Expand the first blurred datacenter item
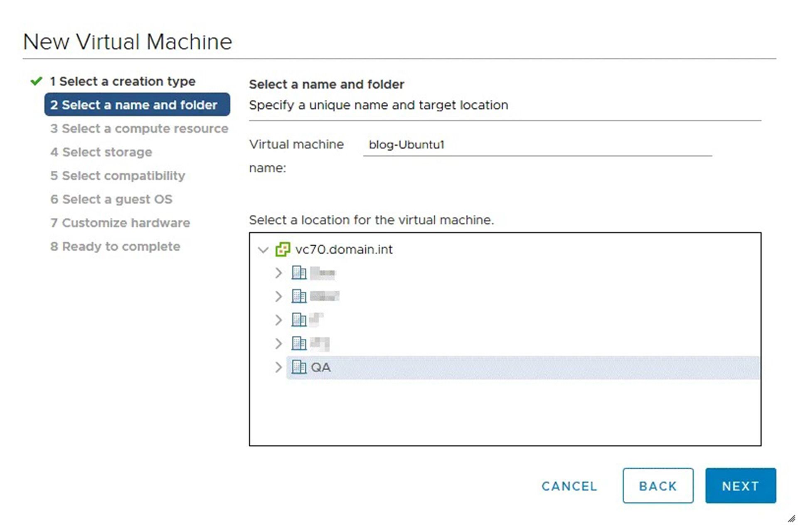 click(278, 273)
